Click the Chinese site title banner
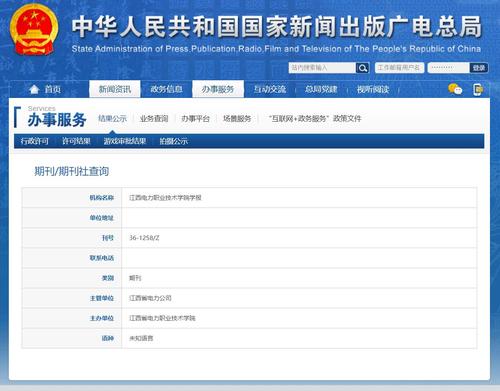 [x=276, y=26]
